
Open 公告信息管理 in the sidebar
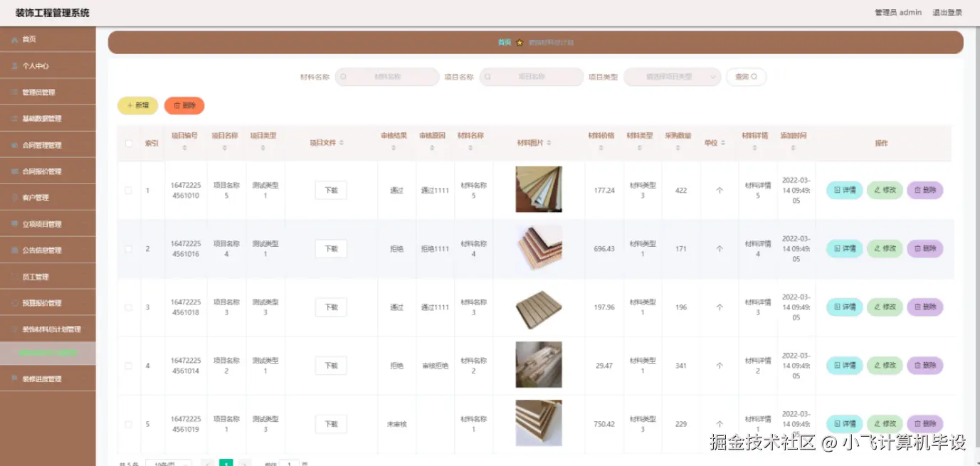coord(48,250)
